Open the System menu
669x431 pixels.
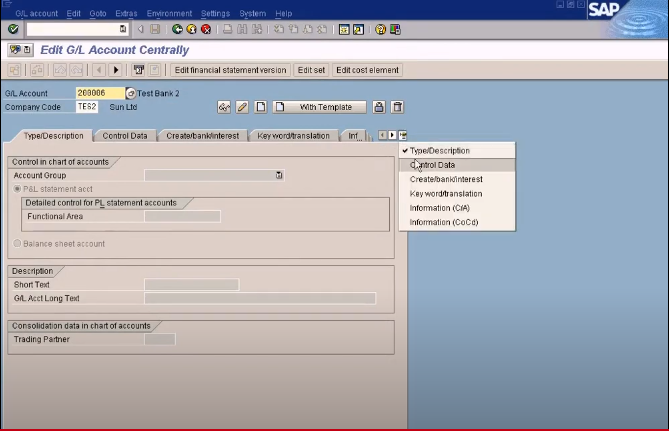(252, 13)
